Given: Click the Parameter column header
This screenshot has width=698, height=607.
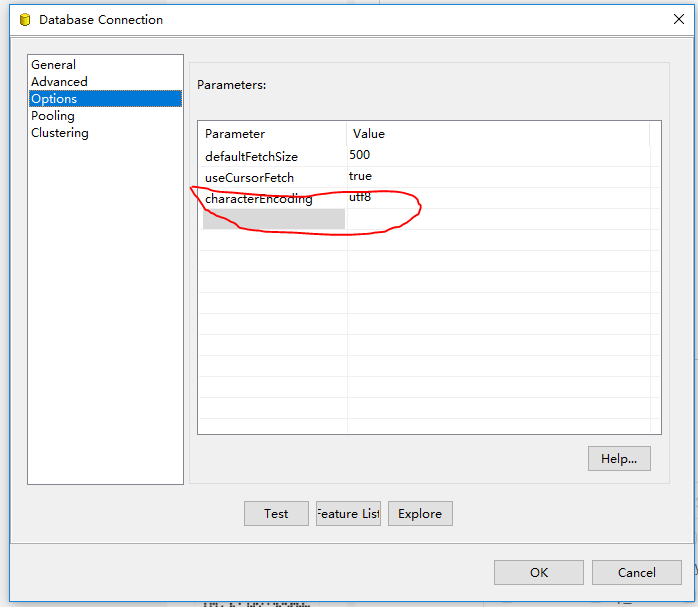Looking at the screenshot, I should (273, 134).
